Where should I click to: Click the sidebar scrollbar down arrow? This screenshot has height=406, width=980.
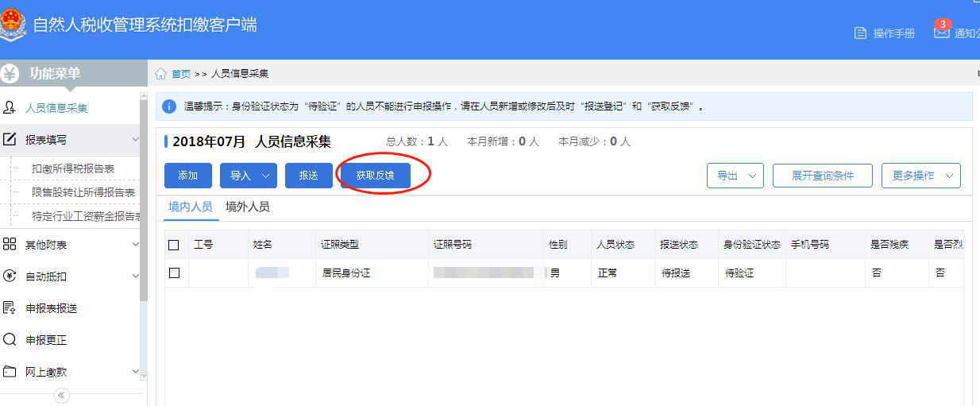[x=144, y=375]
